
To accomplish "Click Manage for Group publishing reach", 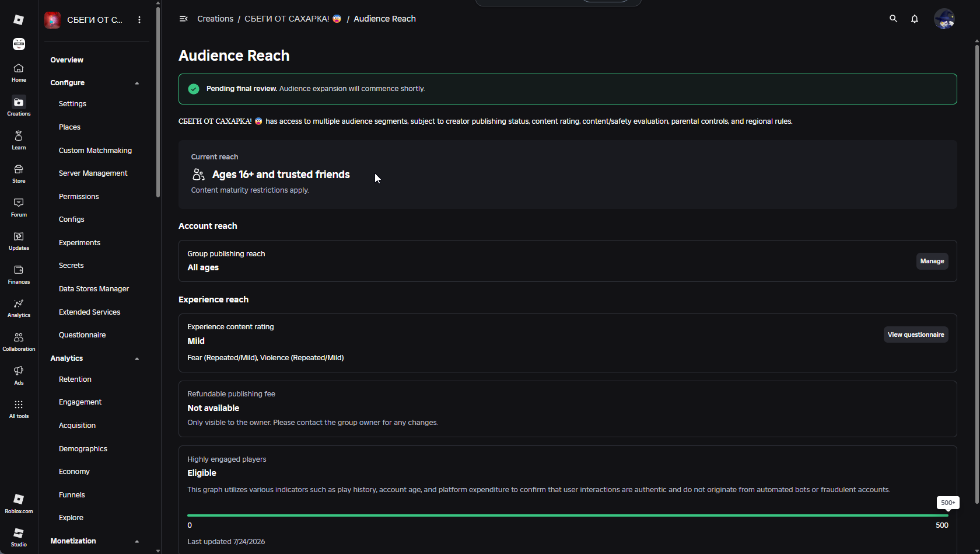I will [x=932, y=261].
